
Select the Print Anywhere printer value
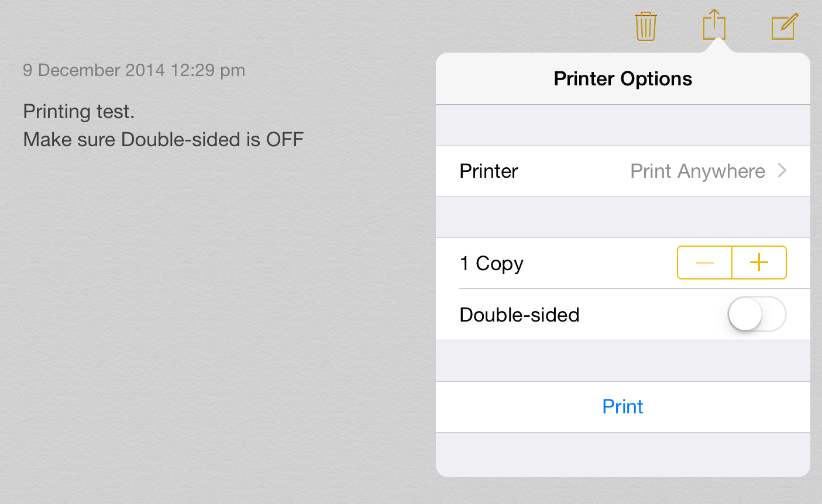point(697,171)
